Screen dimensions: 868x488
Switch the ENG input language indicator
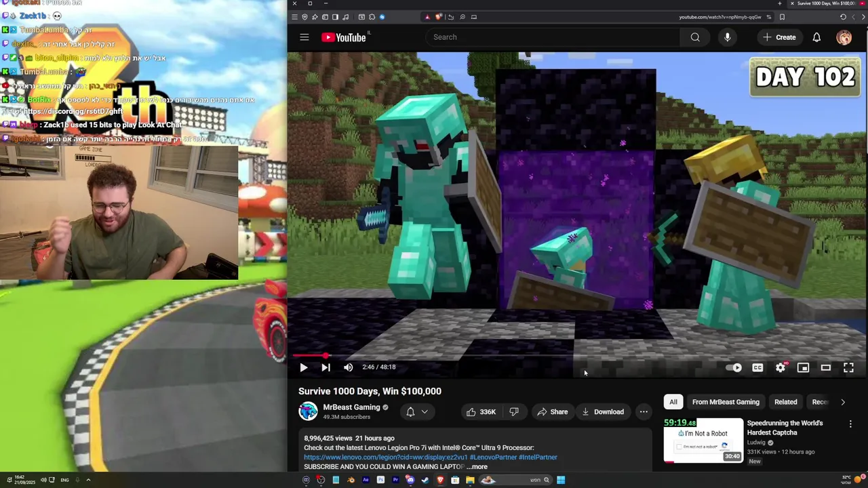[64, 480]
